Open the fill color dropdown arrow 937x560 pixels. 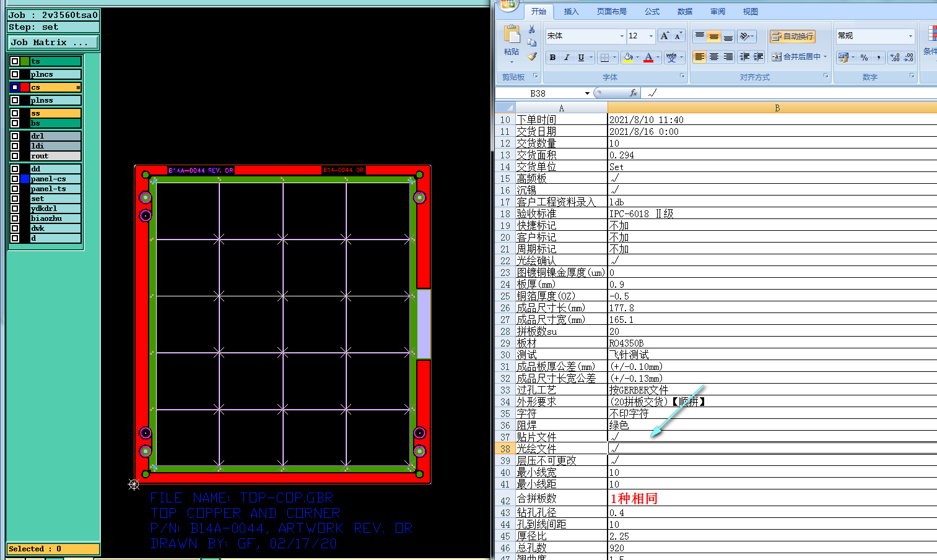(637, 58)
